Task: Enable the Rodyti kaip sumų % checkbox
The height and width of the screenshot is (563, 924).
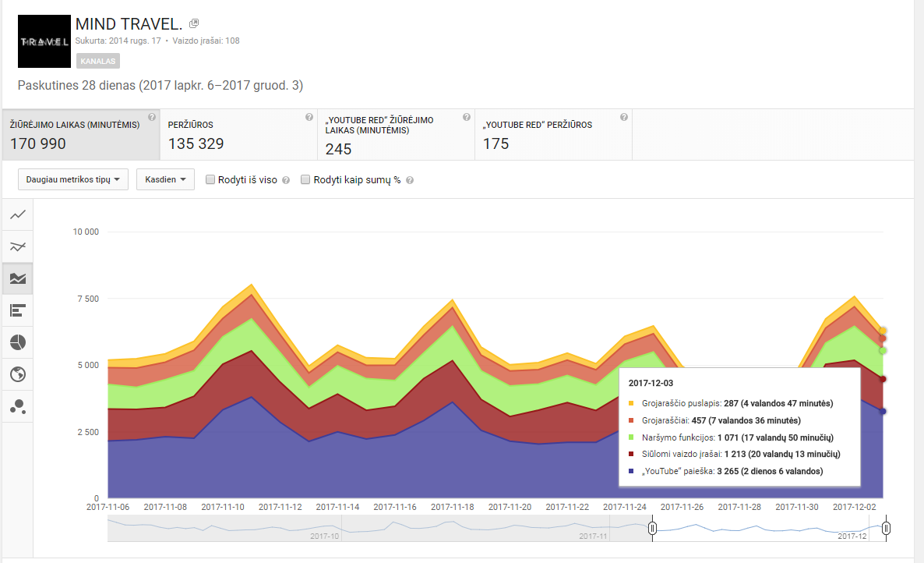Action: pos(305,179)
